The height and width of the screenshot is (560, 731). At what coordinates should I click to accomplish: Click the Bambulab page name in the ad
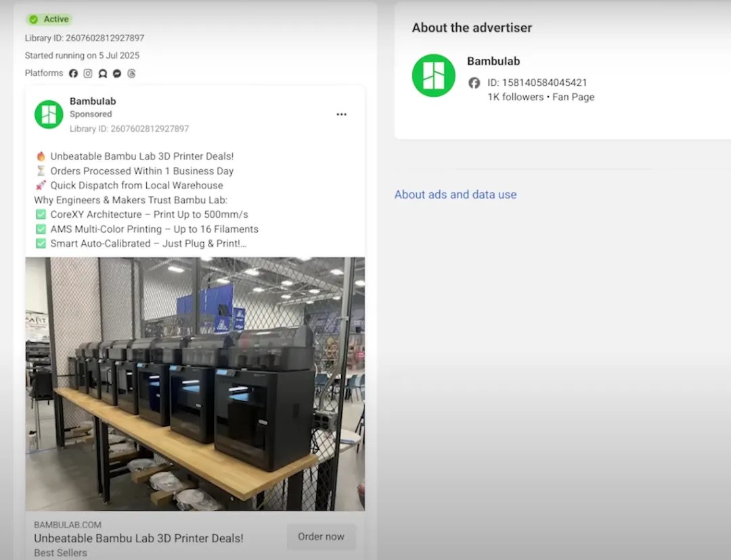(x=93, y=101)
